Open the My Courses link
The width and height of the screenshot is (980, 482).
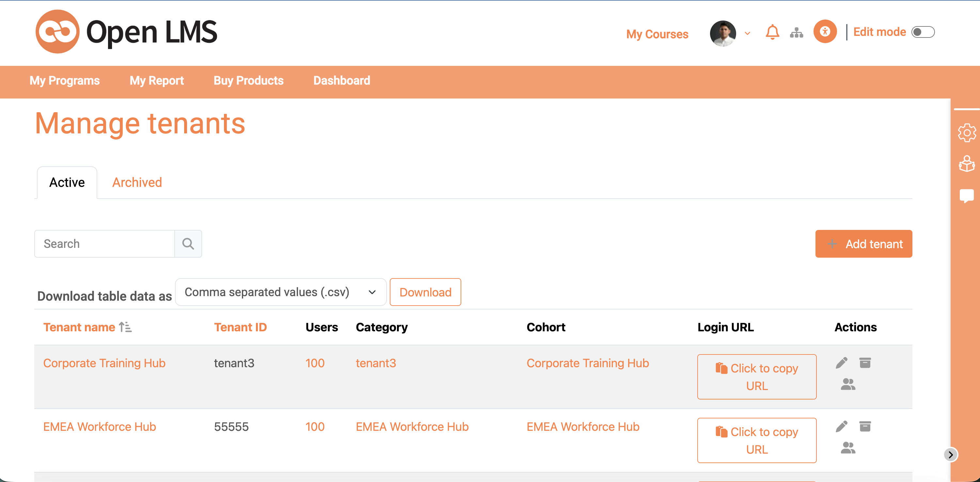[657, 34]
